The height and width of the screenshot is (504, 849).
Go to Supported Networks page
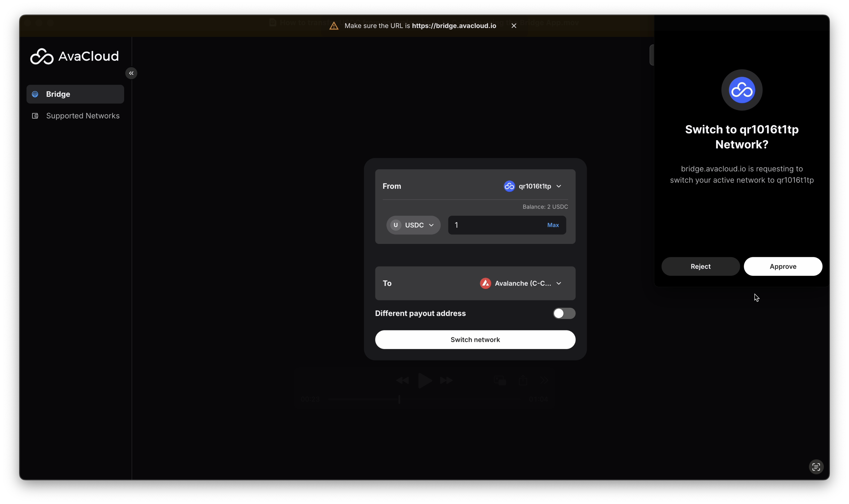[82, 116]
